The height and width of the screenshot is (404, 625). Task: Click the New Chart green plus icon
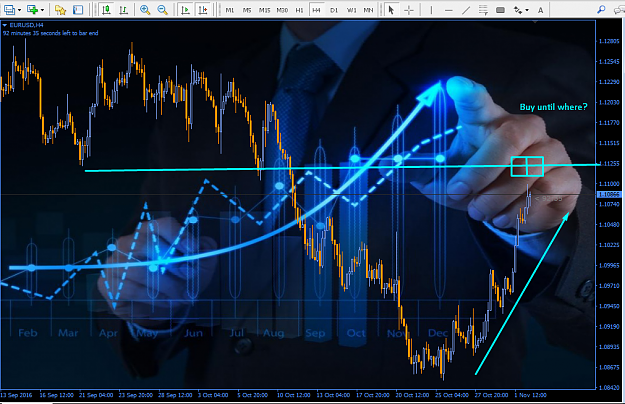[x=32, y=10]
